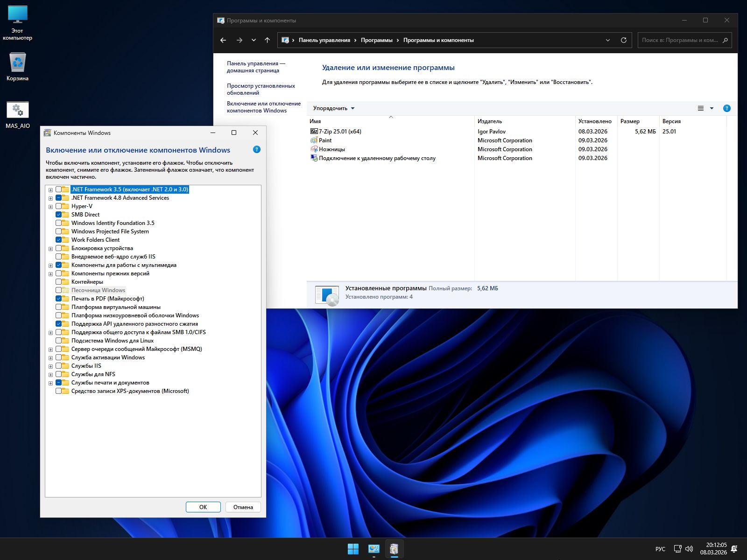Uncheck the SMB Direct checkbox

tap(59, 215)
